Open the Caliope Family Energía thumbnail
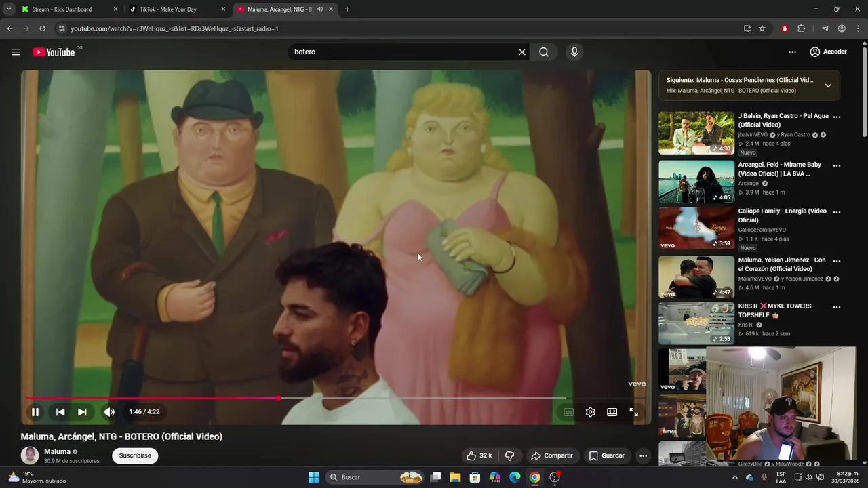The height and width of the screenshot is (488, 868). click(696, 228)
